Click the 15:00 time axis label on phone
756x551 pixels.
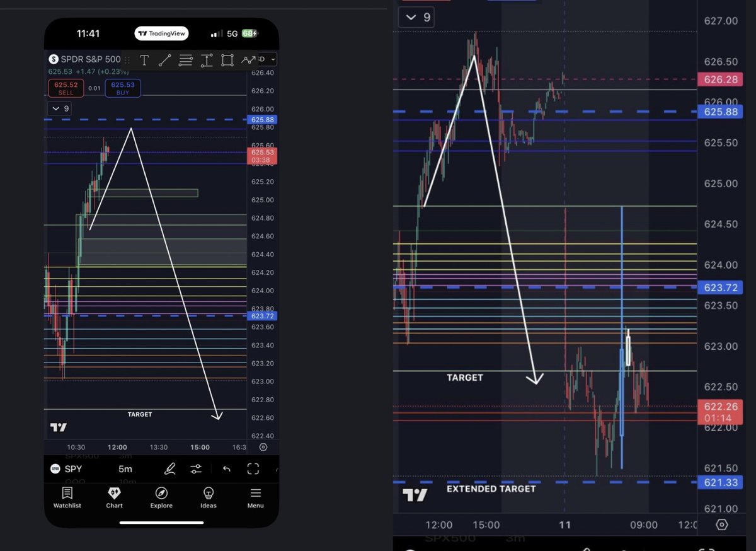pos(200,447)
